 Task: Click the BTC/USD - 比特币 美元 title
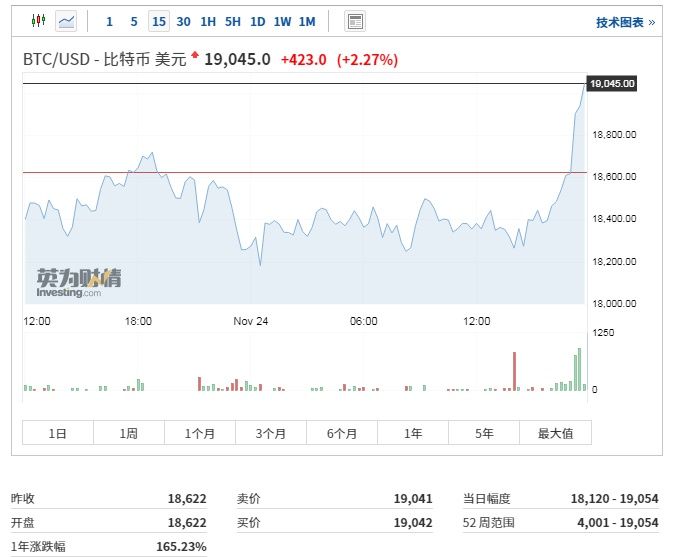[x=104, y=59]
